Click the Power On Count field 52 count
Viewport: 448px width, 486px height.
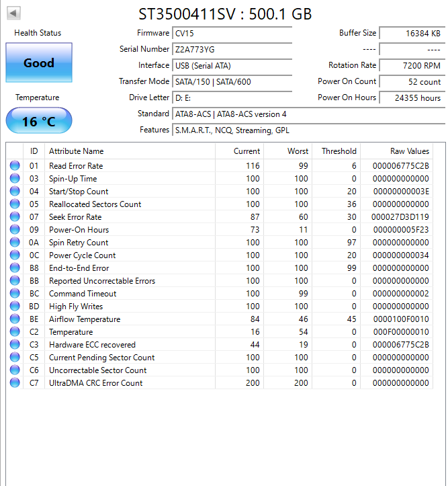(412, 81)
